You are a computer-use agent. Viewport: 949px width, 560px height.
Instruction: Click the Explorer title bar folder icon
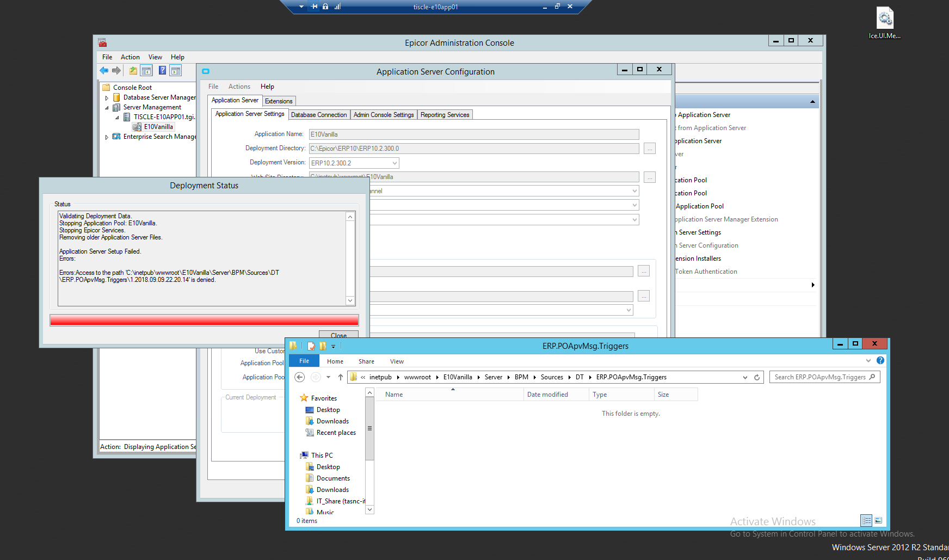point(293,346)
